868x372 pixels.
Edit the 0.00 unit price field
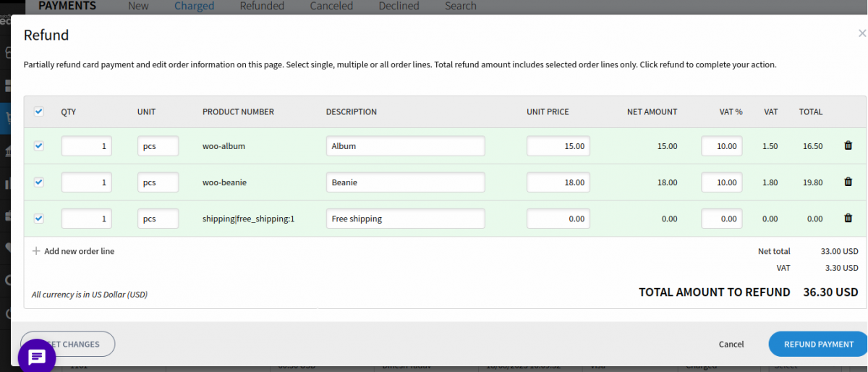click(558, 219)
